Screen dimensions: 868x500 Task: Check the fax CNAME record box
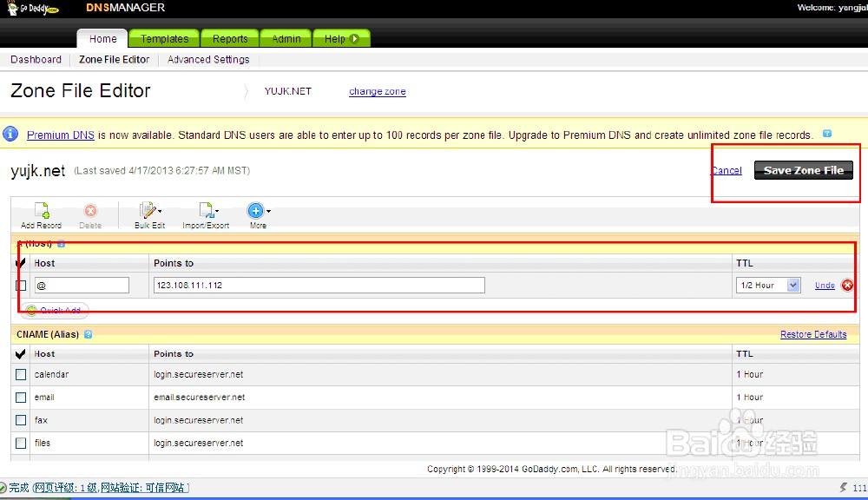(21, 420)
